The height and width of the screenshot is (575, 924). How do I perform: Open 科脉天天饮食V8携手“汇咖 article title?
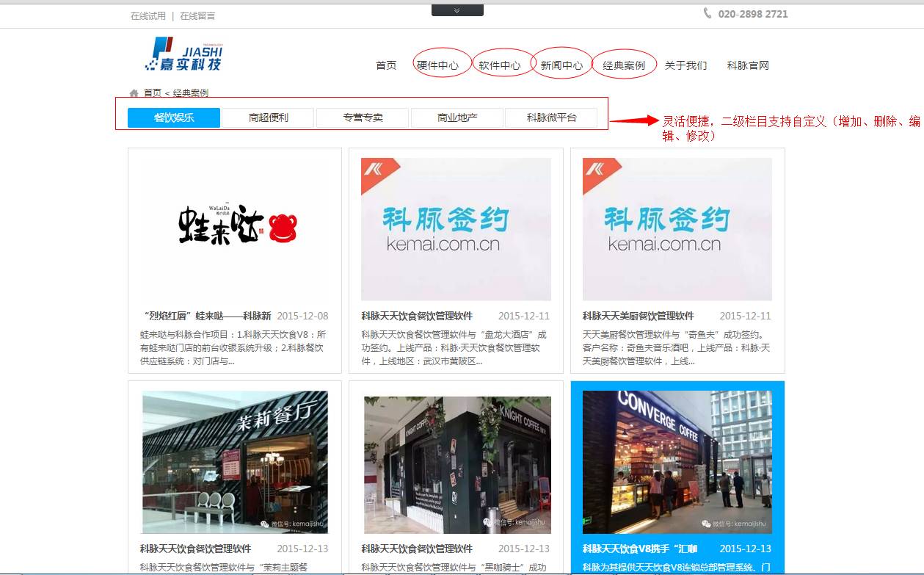[x=640, y=549]
